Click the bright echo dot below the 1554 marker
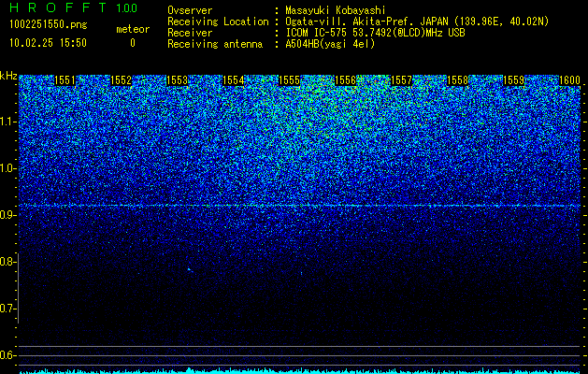The height and width of the screenshot is (374, 588). [189, 269]
